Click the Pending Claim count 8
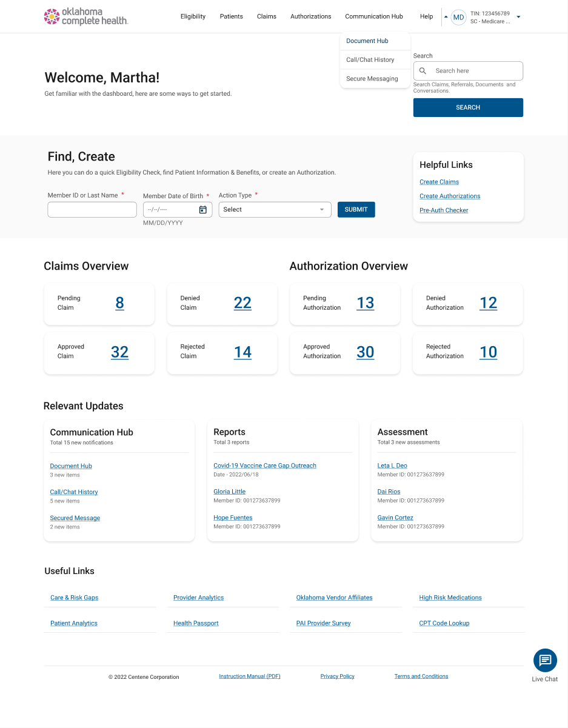Screen dimensions: 568x728 119,303
